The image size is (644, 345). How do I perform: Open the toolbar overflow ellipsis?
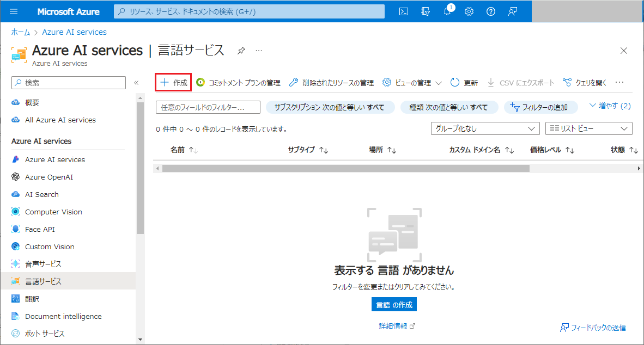(620, 83)
